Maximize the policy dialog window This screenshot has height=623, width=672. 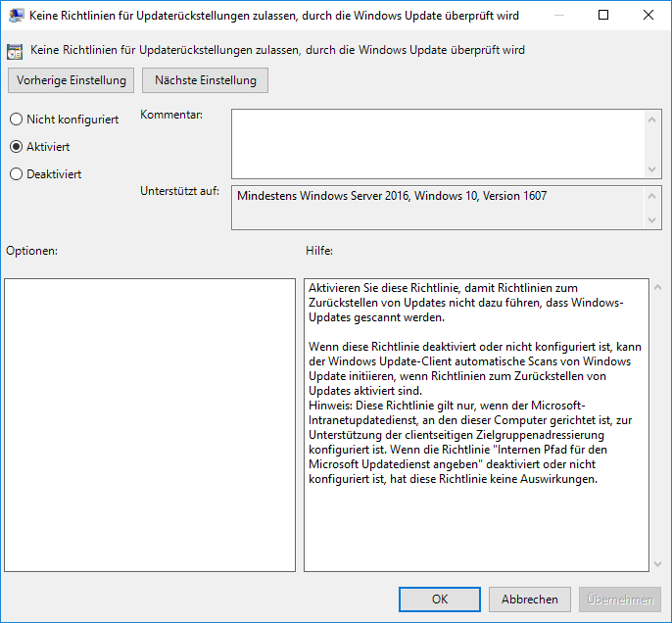pos(602,16)
